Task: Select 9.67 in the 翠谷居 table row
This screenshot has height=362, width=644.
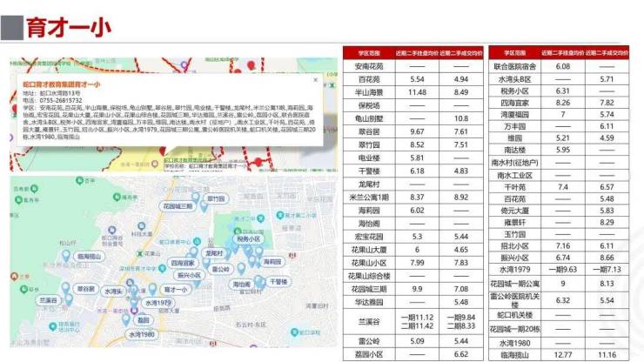Action: click(417, 132)
